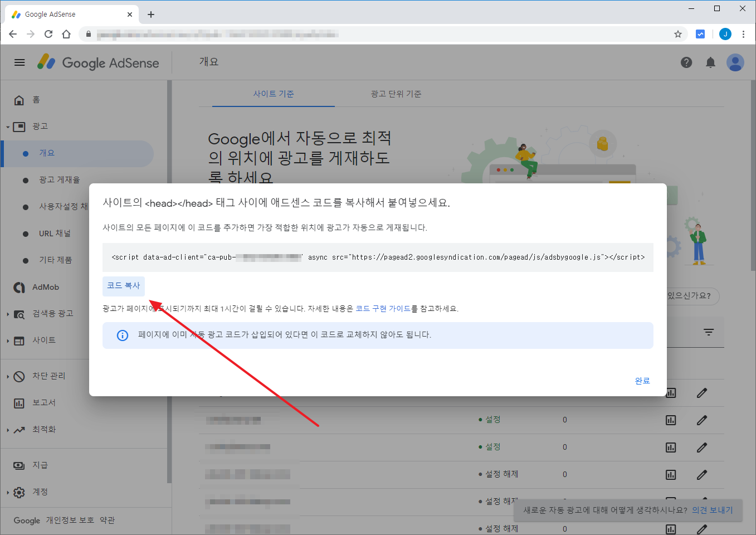This screenshot has width=756, height=535.
Task: Open the notifications bell
Action: click(x=710, y=62)
